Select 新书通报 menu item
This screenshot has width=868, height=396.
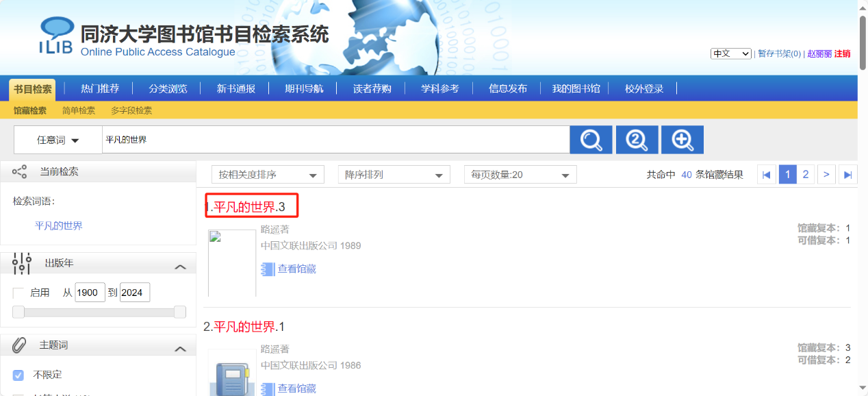click(x=236, y=88)
